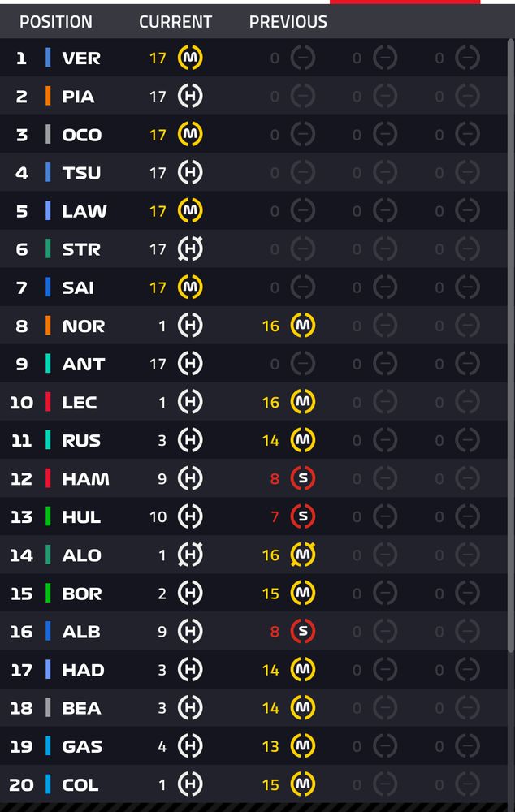Image resolution: width=515 pixels, height=812 pixels.
Task: Select the Soft tyre icon next to HAM
Action: pyautogui.click(x=304, y=478)
